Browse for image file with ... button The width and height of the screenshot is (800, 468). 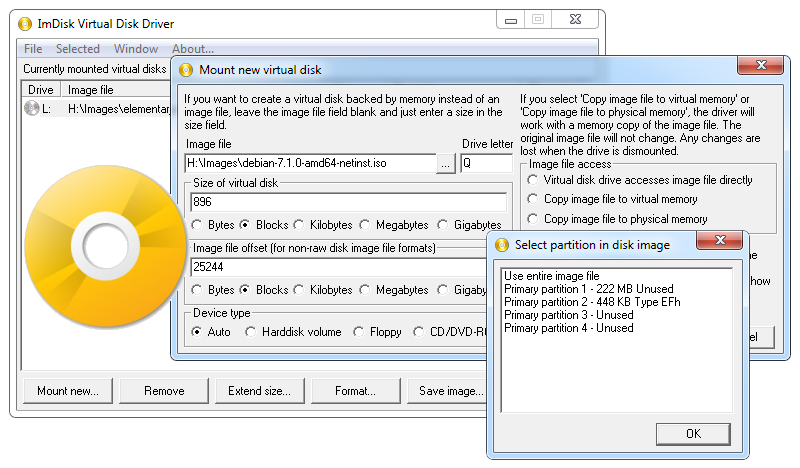coord(446,164)
